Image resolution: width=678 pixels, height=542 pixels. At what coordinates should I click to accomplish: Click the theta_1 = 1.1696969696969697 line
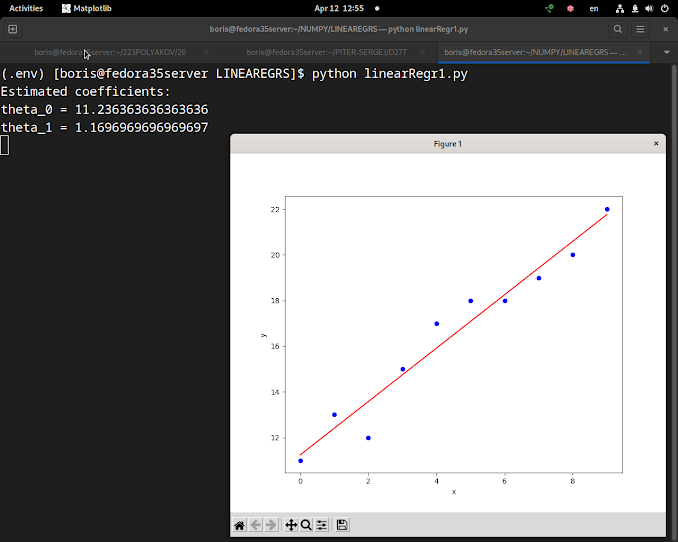click(104, 128)
